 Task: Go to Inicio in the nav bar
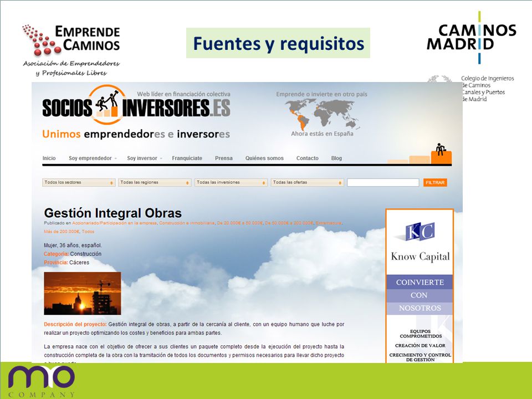point(49,158)
